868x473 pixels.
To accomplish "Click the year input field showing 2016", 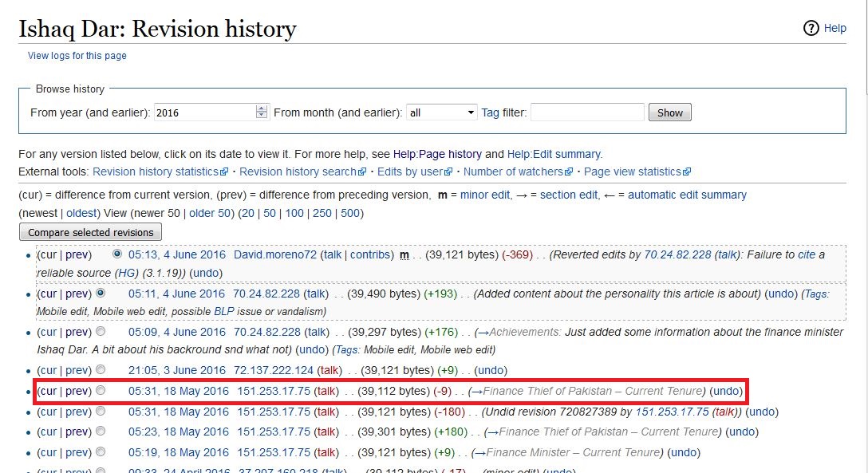I will pyautogui.click(x=204, y=112).
